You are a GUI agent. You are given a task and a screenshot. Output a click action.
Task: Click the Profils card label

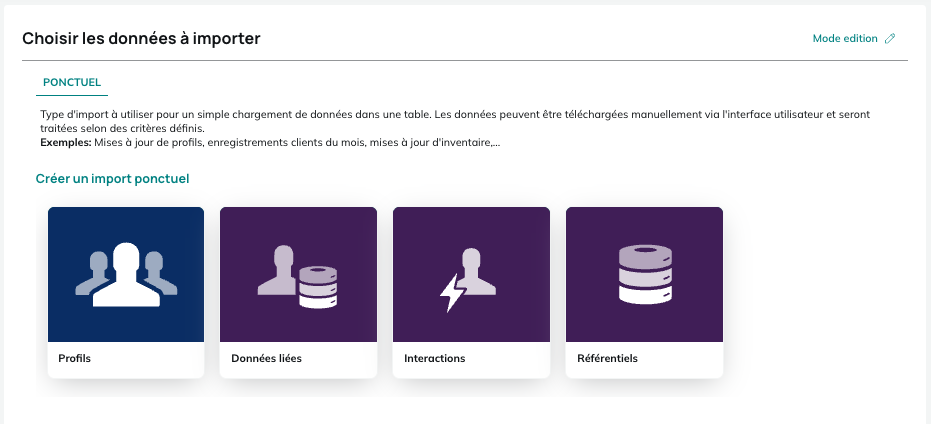(x=74, y=359)
